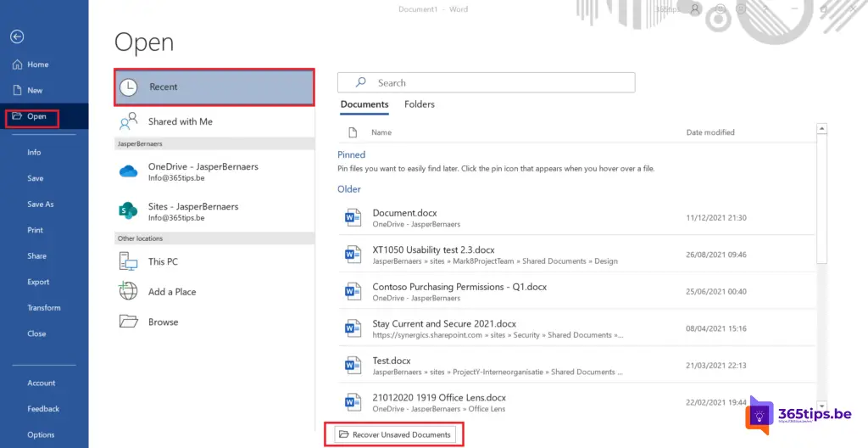The width and height of the screenshot is (868, 448).
Task: Choose Close in the sidebar
Action: pyautogui.click(x=36, y=333)
